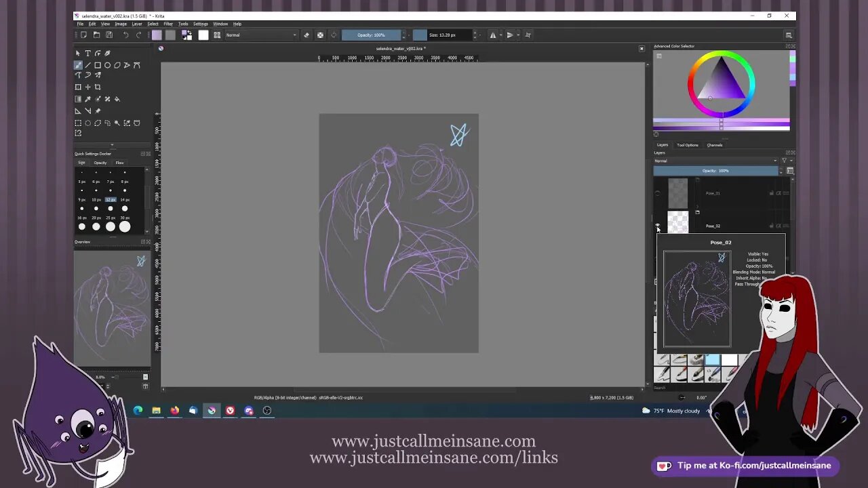Toggle eraser mode in toolbar
The width and height of the screenshot is (868, 488).
(x=307, y=35)
